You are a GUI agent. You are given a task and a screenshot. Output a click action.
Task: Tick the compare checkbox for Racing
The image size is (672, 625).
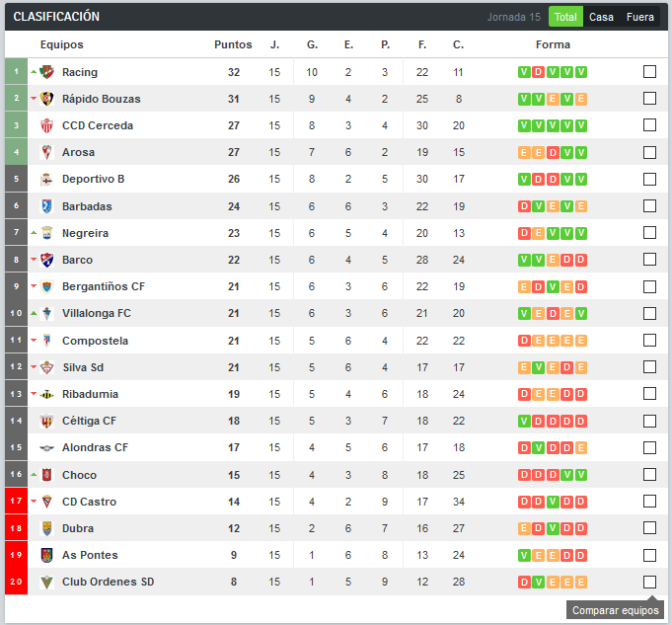649,72
